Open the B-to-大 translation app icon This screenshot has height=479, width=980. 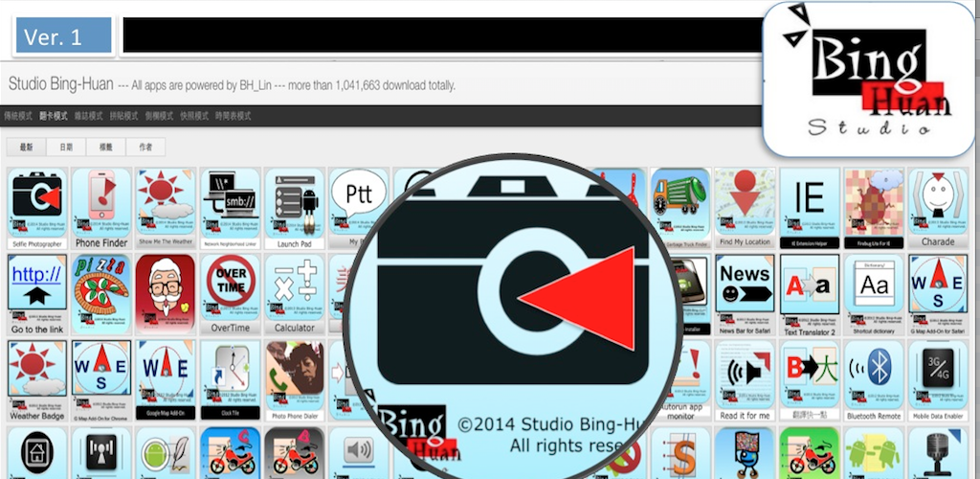pos(810,381)
